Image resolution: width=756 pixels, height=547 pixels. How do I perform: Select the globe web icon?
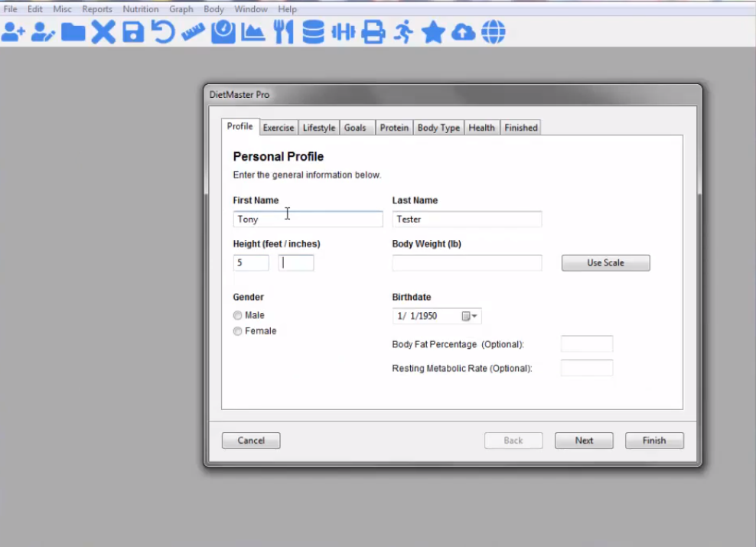494,31
